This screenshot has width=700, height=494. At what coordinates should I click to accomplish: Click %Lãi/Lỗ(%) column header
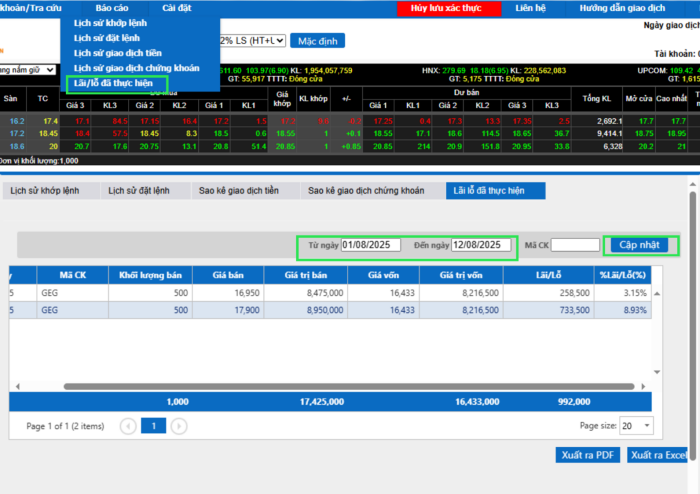coord(623,275)
